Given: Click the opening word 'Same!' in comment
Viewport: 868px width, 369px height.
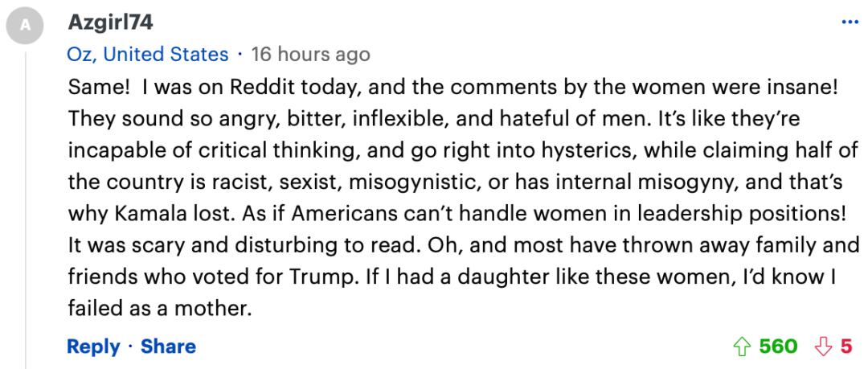Looking at the screenshot, I should point(99,88).
